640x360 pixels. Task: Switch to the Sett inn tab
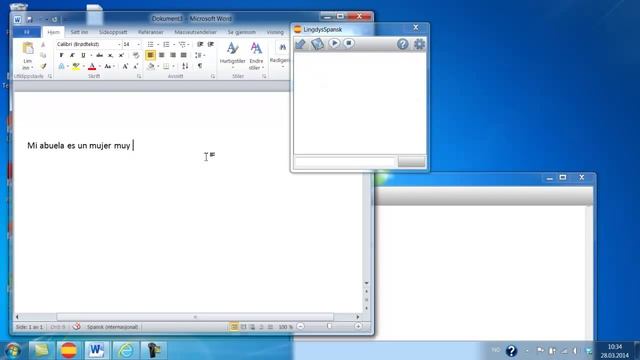coord(79,32)
